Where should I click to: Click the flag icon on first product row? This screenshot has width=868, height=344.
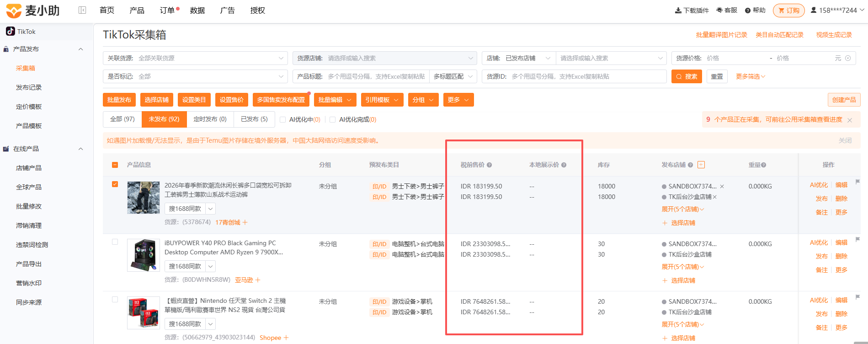click(858, 182)
